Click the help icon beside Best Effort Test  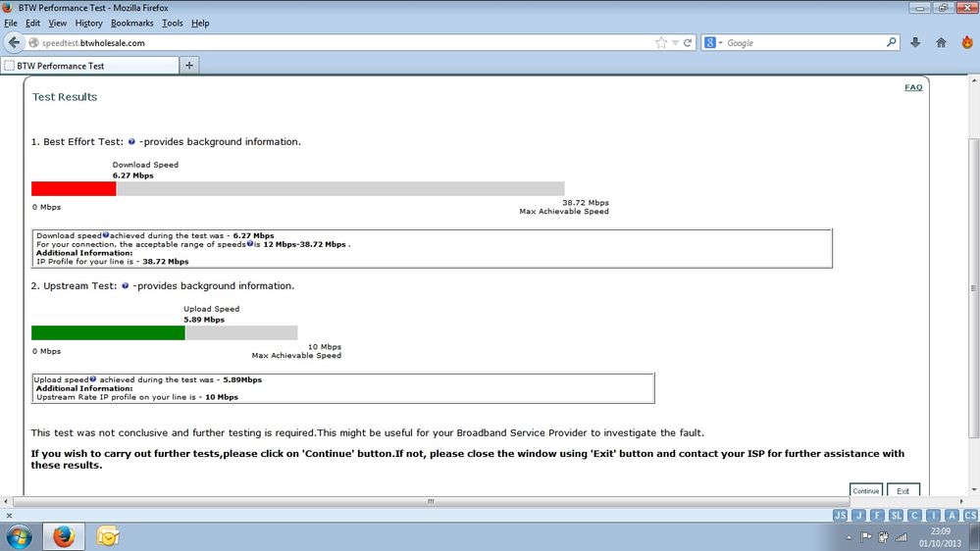click(x=131, y=142)
